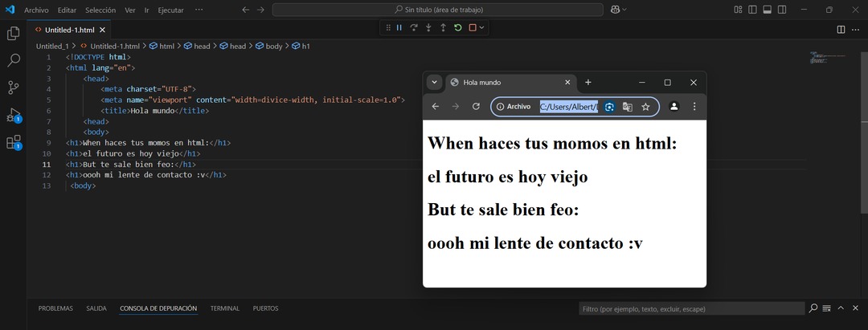Open the Explorer view in activity bar
868x330 pixels.
[x=14, y=34]
